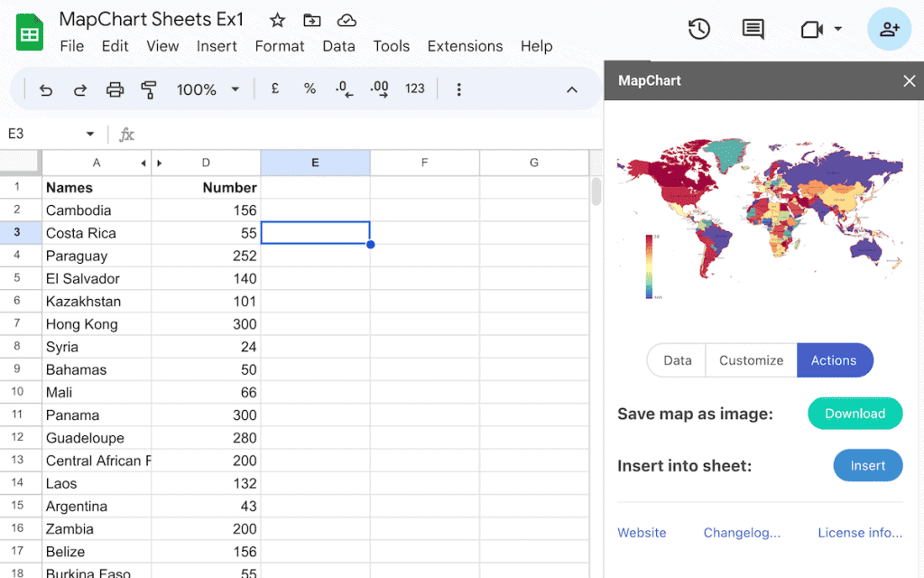Select column A header
The width and height of the screenshot is (924, 578).
click(96, 163)
